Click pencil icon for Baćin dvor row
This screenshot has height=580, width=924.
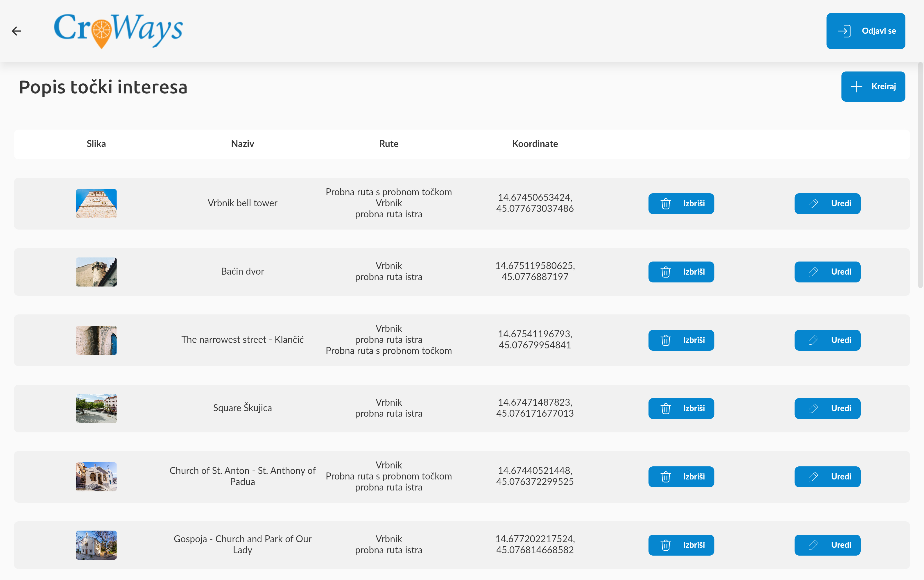(813, 272)
